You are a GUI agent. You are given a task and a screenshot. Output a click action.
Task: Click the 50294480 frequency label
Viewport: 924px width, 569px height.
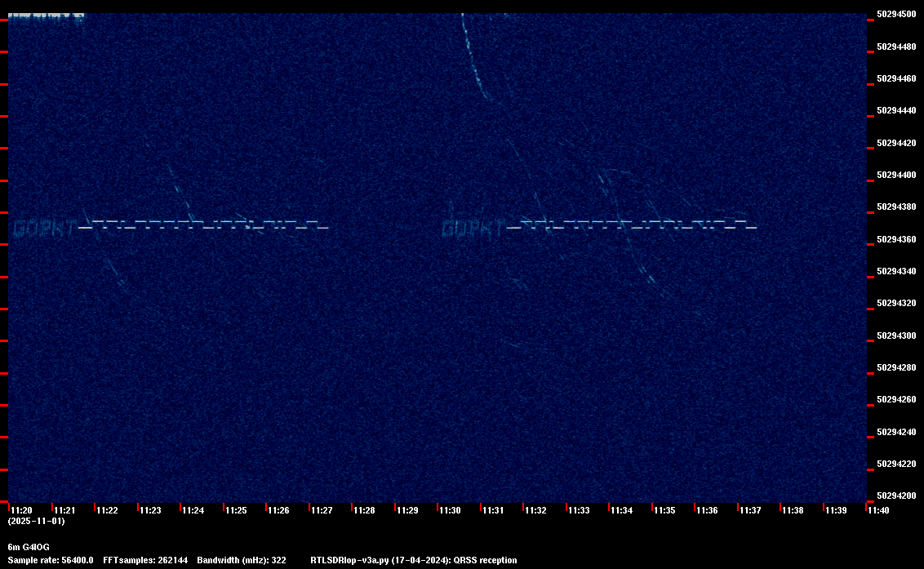896,47
